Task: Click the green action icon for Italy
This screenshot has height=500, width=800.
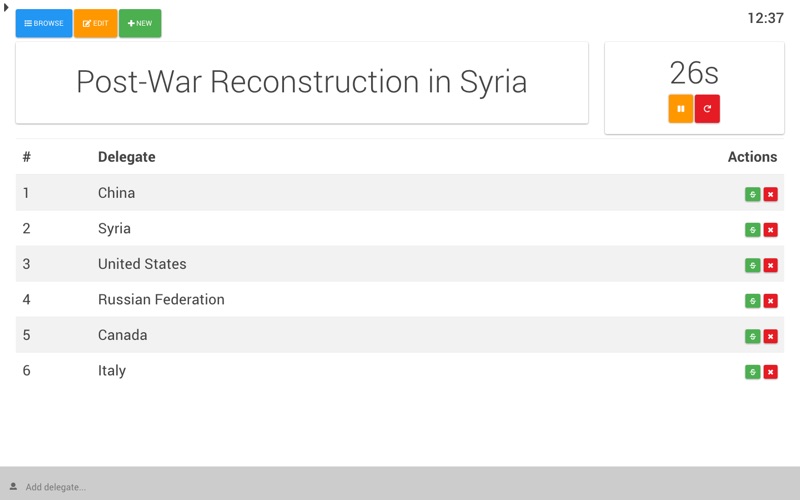Action: (753, 372)
